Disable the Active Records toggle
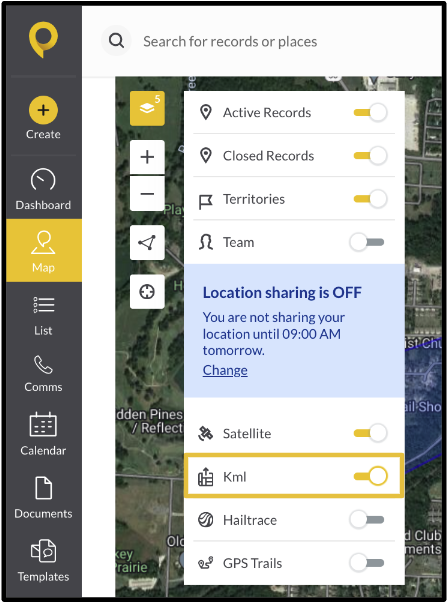The height and width of the screenshot is (603, 447). (x=370, y=113)
